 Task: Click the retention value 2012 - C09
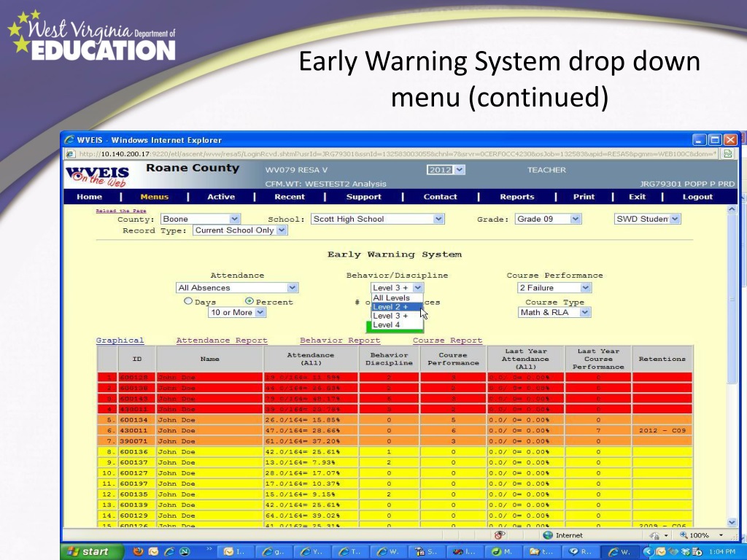(x=662, y=430)
